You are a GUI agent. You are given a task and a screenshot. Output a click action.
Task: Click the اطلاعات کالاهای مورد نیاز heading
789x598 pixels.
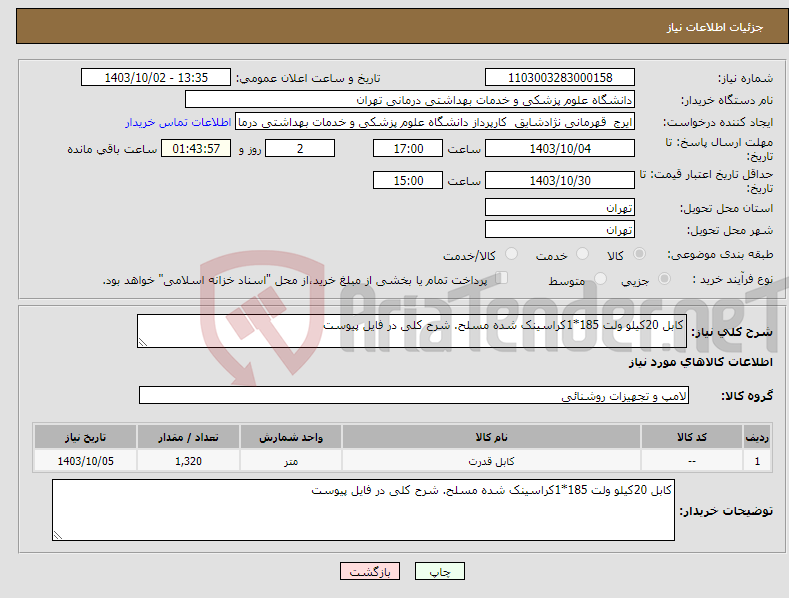(700, 362)
